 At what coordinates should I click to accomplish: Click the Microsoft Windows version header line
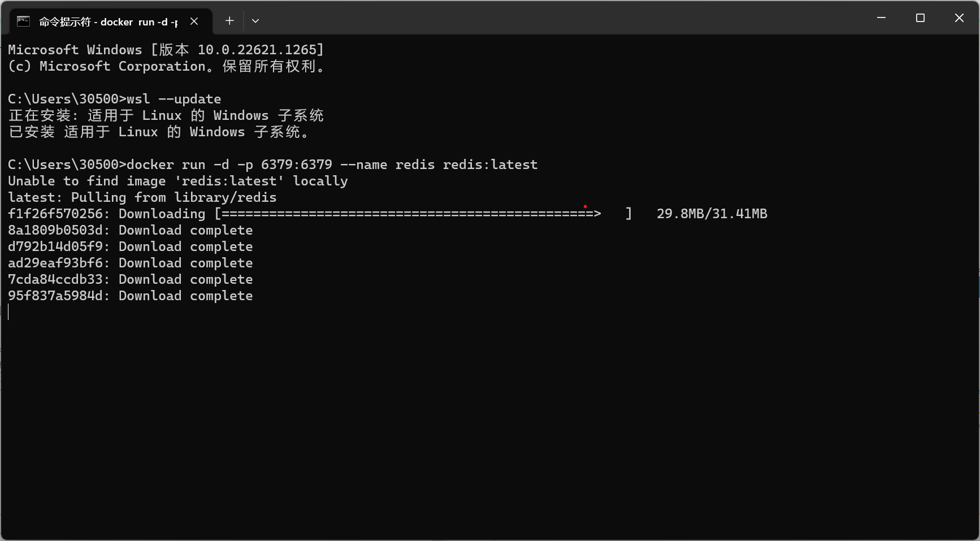(166, 50)
